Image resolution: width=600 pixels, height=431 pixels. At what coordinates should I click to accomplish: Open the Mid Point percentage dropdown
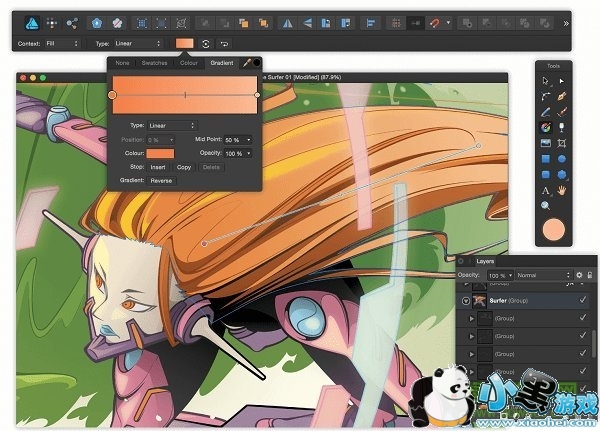pyautogui.click(x=237, y=140)
